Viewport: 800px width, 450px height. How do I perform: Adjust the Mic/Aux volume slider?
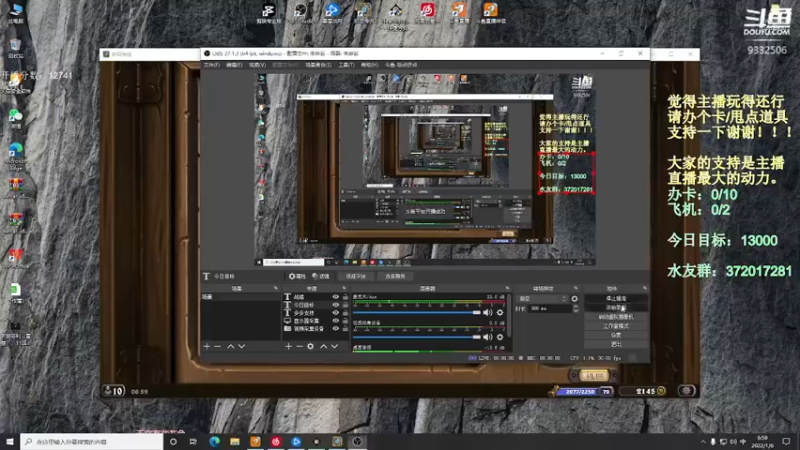click(416, 312)
